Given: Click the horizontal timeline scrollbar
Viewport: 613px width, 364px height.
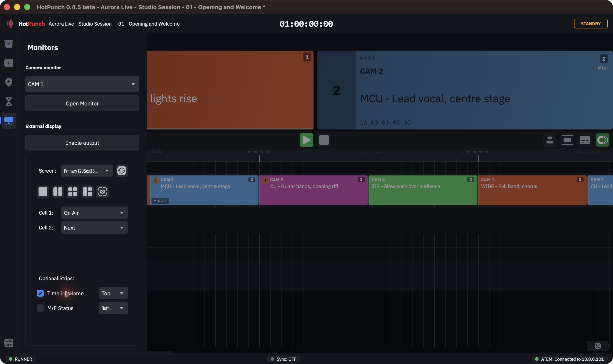Looking at the screenshot, I should tap(160, 352).
